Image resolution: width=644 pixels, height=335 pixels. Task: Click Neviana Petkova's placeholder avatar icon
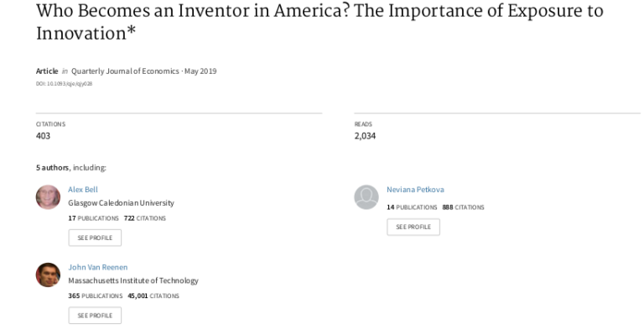[366, 197]
